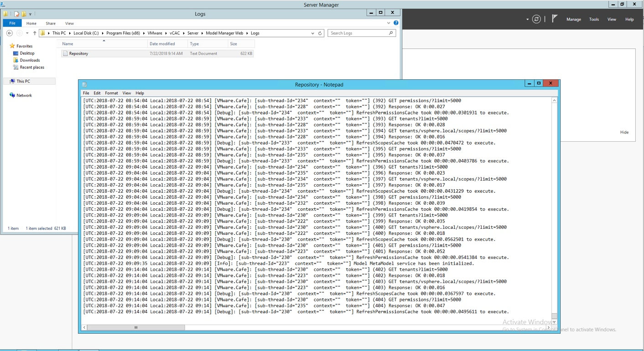
Task: Open the Tools menu in Server Manager
Action: (594, 20)
